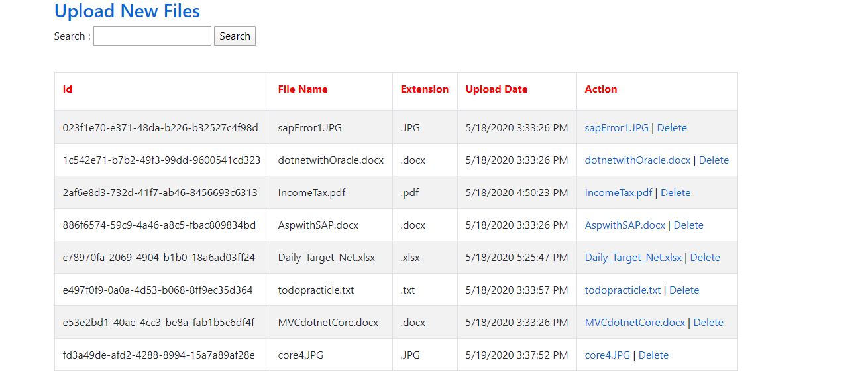Image resolution: width=868 pixels, height=387 pixels.
Task: Open the Upload New Files heading link
Action: coord(127,11)
